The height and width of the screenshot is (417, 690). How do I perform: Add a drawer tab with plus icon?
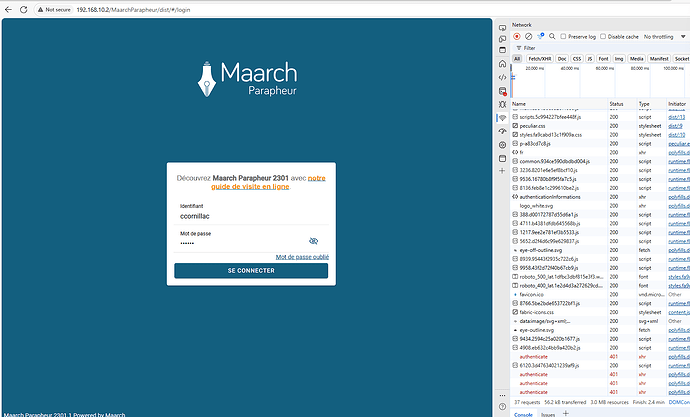pyautogui.click(x=565, y=413)
